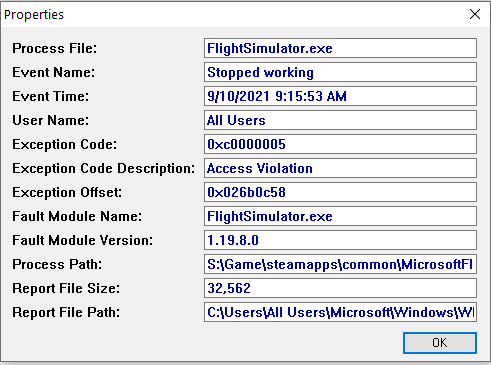
Task: Select the Event Name field showing Stopped working
Action: (340, 72)
